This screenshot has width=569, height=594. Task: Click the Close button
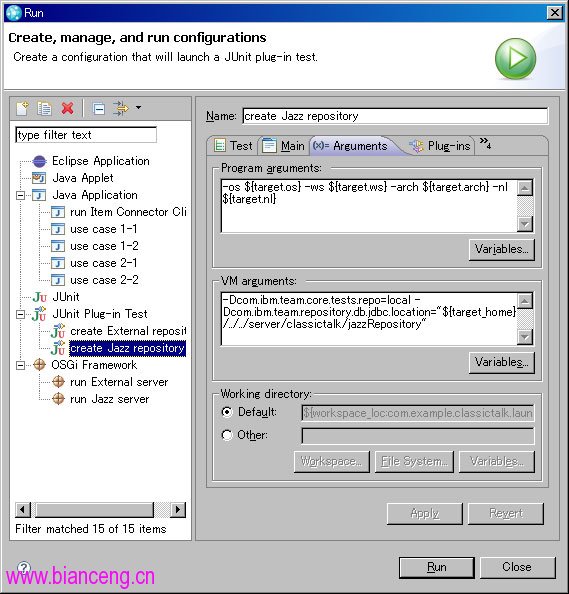pyautogui.click(x=517, y=567)
